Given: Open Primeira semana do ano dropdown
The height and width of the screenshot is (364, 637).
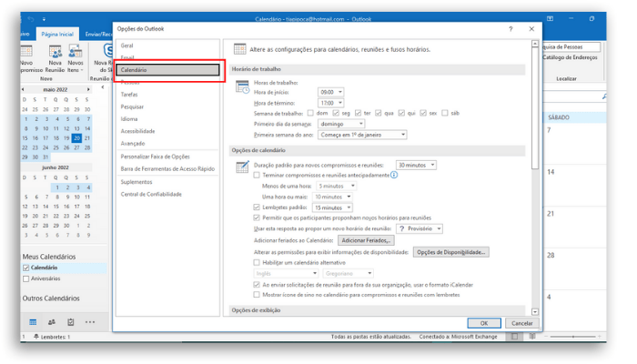Looking at the screenshot, I should click(x=362, y=135).
